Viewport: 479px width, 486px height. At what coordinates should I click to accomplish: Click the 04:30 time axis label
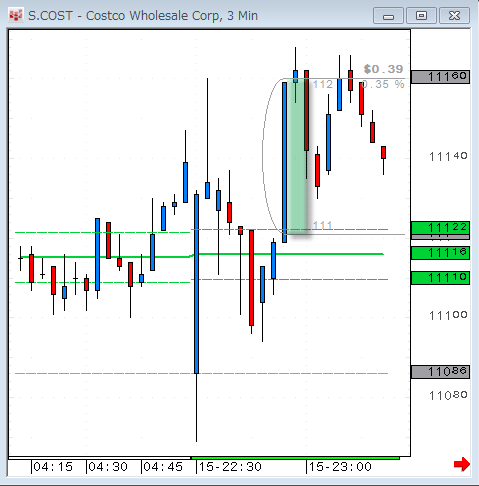coord(108,467)
